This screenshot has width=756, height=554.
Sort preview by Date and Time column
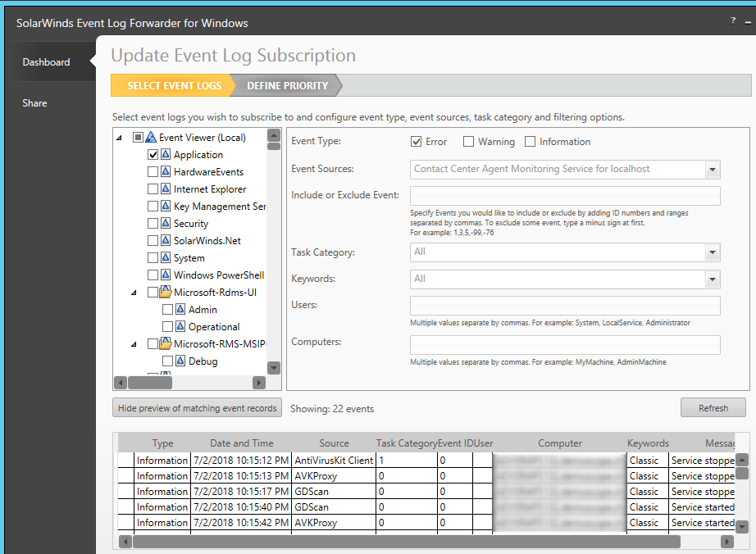(x=242, y=443)
